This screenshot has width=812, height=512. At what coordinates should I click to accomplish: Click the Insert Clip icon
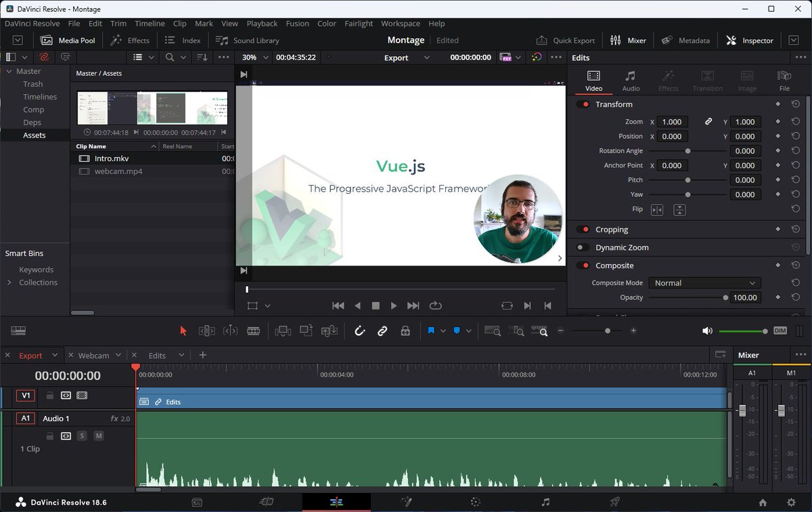point(284,330)
